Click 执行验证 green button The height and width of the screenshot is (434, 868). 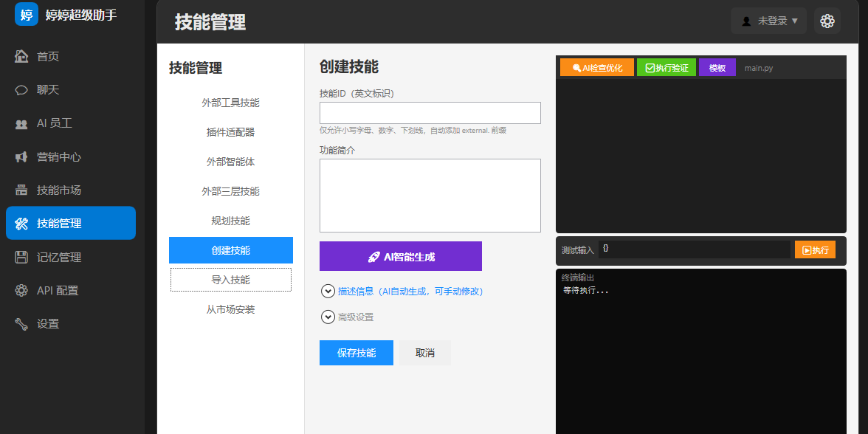click(666, 68)
